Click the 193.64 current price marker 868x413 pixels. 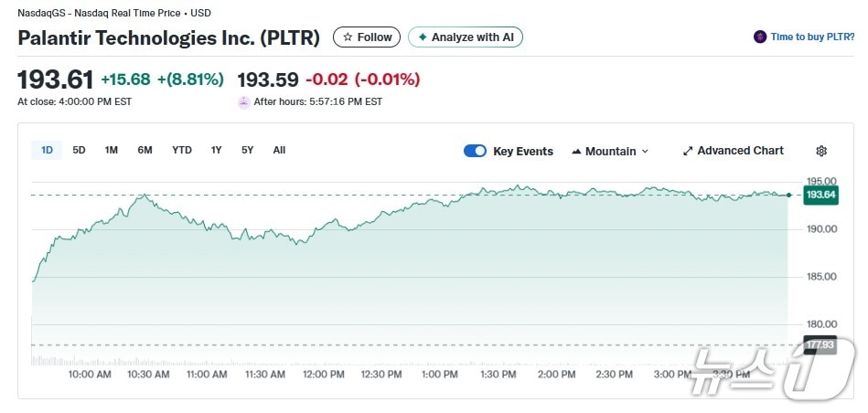[820, 195]
